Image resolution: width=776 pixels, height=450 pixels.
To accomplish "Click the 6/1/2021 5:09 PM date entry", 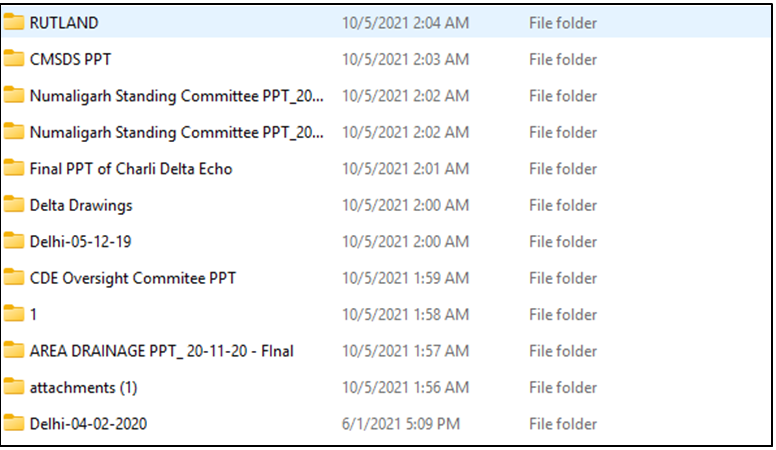I will click(x=400, y=423).
